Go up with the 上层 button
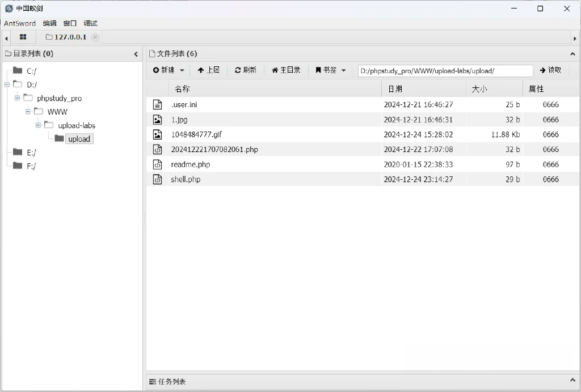The image size is (581, 392). [x=209, y=70]
